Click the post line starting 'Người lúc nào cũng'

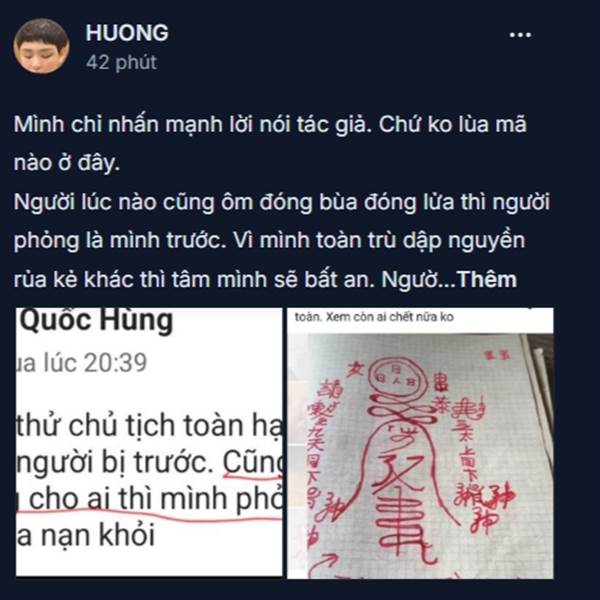(282, 202)
